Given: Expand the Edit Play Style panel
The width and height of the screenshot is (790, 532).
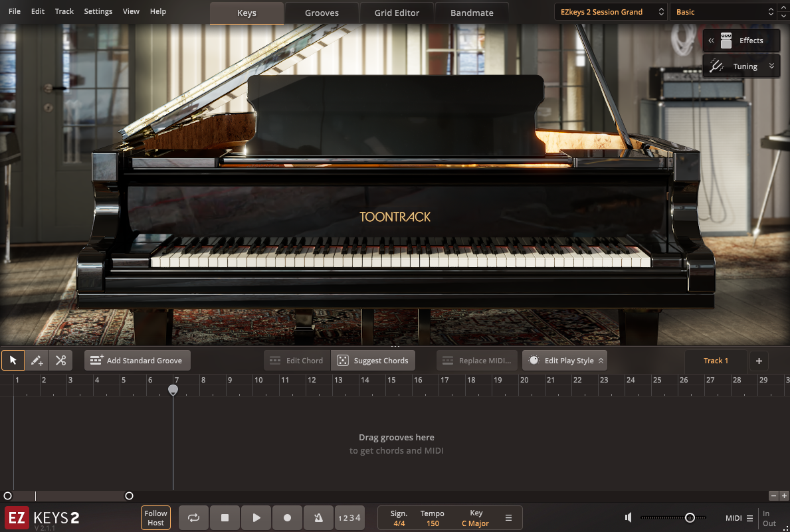Looking at the screenshot, I should [564, 360].
